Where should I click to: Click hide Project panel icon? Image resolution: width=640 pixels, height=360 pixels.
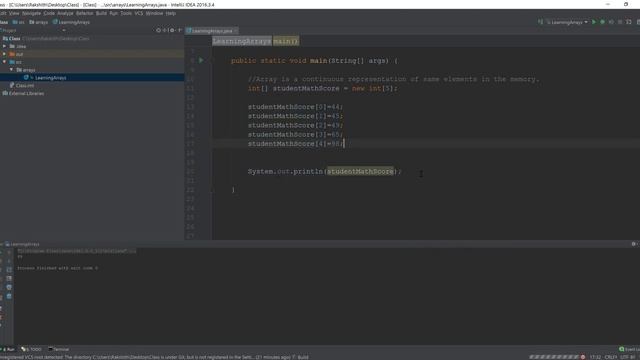[180, 30]
